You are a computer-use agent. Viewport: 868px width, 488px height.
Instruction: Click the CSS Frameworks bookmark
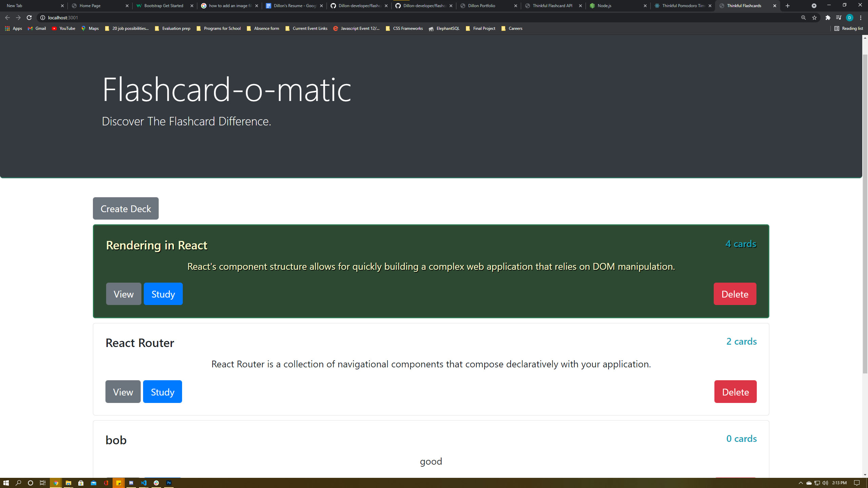[406, 28]
